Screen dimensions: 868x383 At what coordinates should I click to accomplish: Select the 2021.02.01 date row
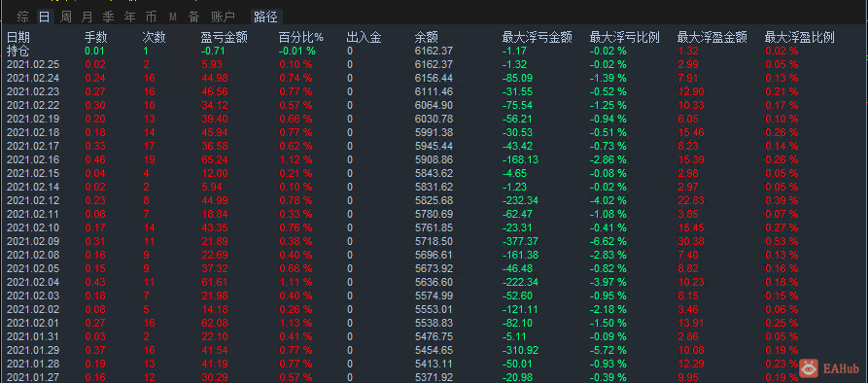[32, 323]
